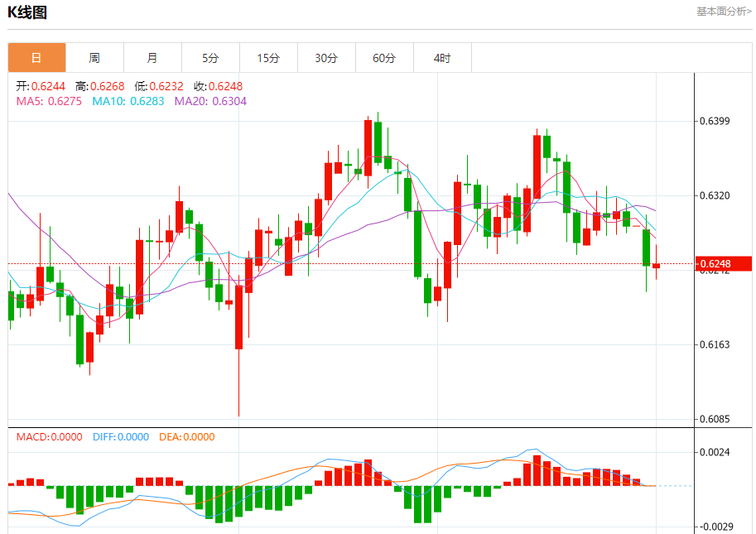This screenshot has height=534, width=756.
Task: Click the 0.6320 price axis label
Action: click(715, 195)
